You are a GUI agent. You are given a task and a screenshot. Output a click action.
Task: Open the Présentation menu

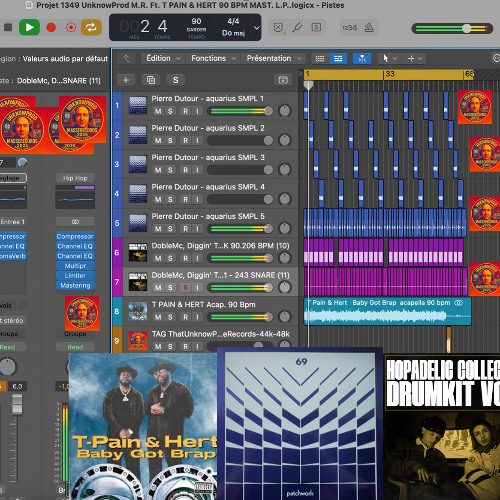click(x=274, y=58)
